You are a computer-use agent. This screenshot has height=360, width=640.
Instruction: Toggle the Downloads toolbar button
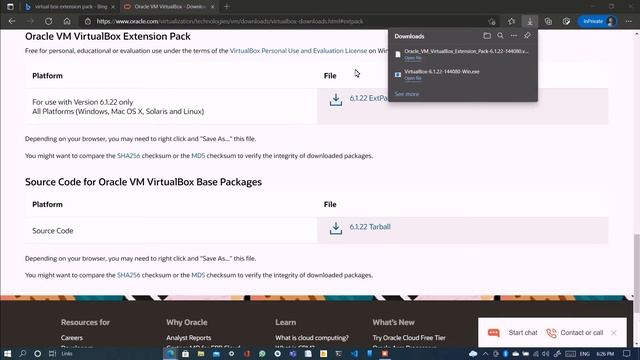click(530, 21)
